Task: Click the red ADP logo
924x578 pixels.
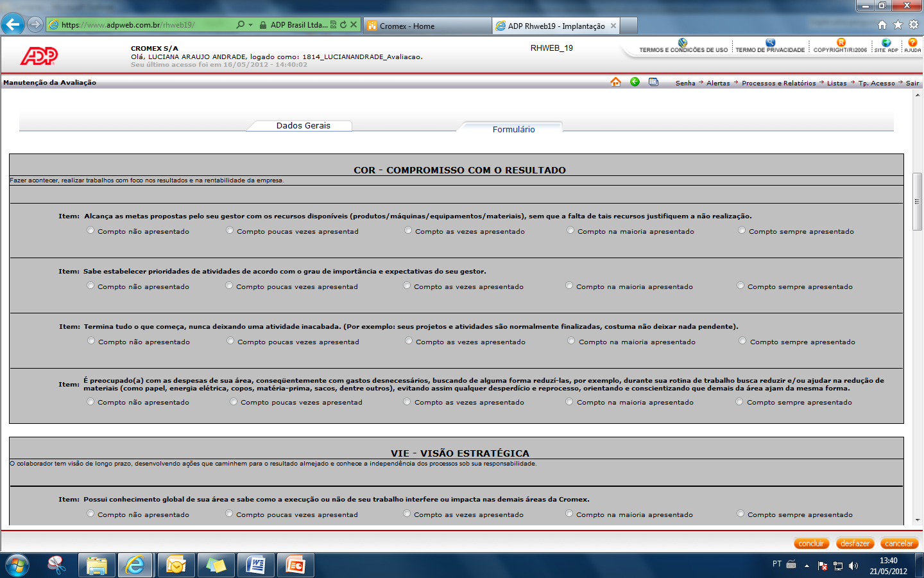Action: point(39,56)
